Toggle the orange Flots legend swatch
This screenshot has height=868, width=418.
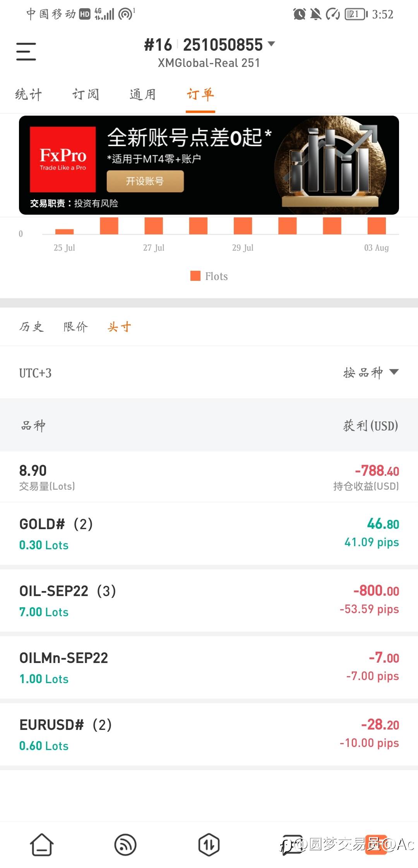click(x=195, y=276)
